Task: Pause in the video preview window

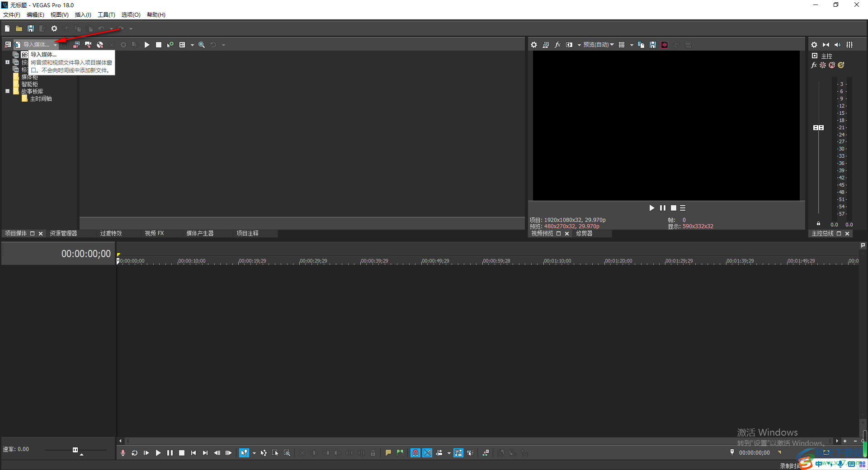Action: point(663,208)
